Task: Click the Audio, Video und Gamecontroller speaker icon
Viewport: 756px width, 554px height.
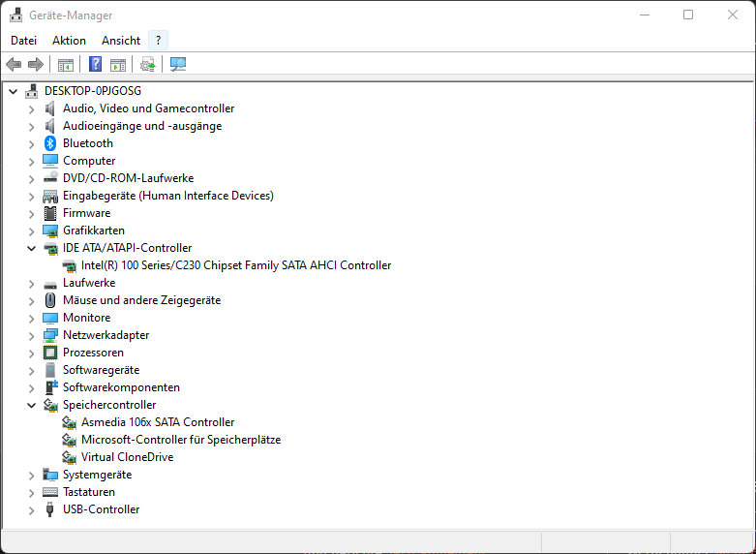Action: (50, 108)
